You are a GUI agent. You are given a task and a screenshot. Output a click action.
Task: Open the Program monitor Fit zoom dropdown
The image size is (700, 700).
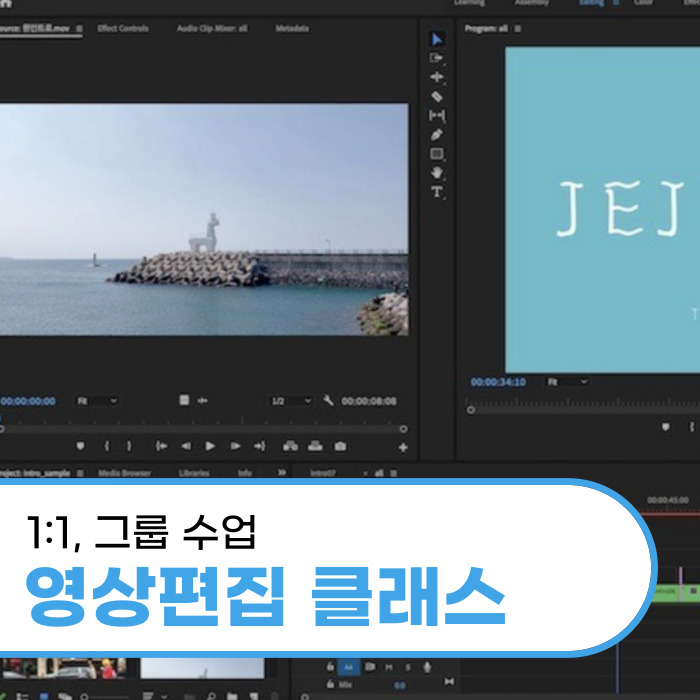click(567, 382)
